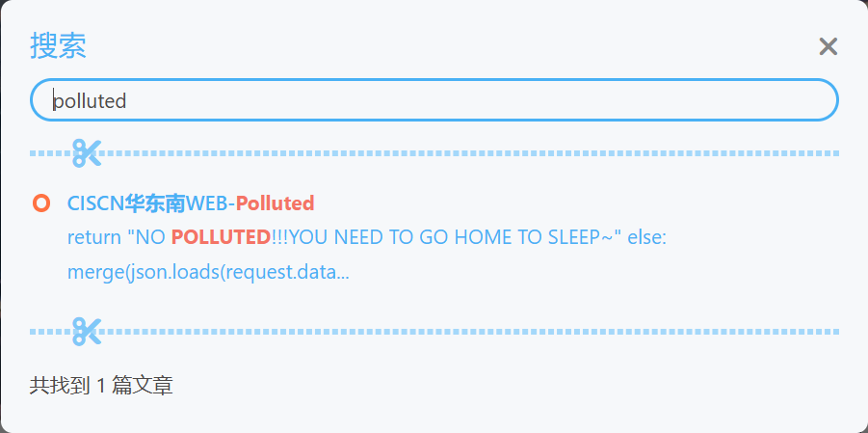Click the scissors icon above the search result

pos(87,152)
